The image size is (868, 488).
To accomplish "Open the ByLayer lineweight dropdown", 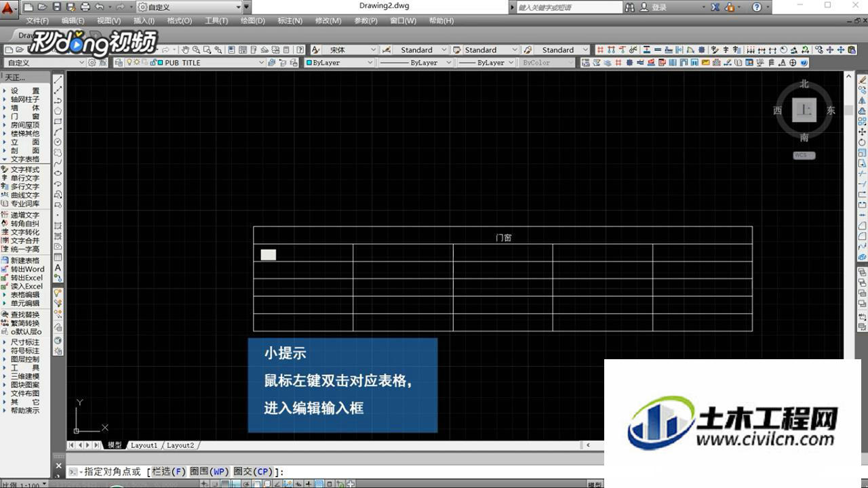I will tap(486, 62).
